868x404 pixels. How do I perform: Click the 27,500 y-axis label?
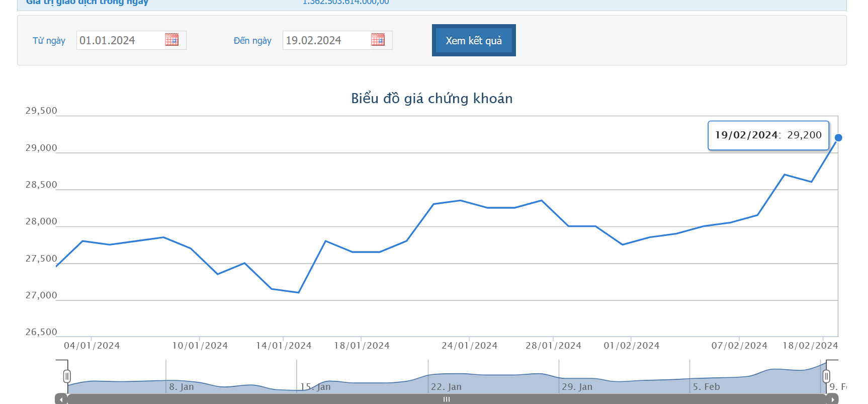tap(41, 259)
